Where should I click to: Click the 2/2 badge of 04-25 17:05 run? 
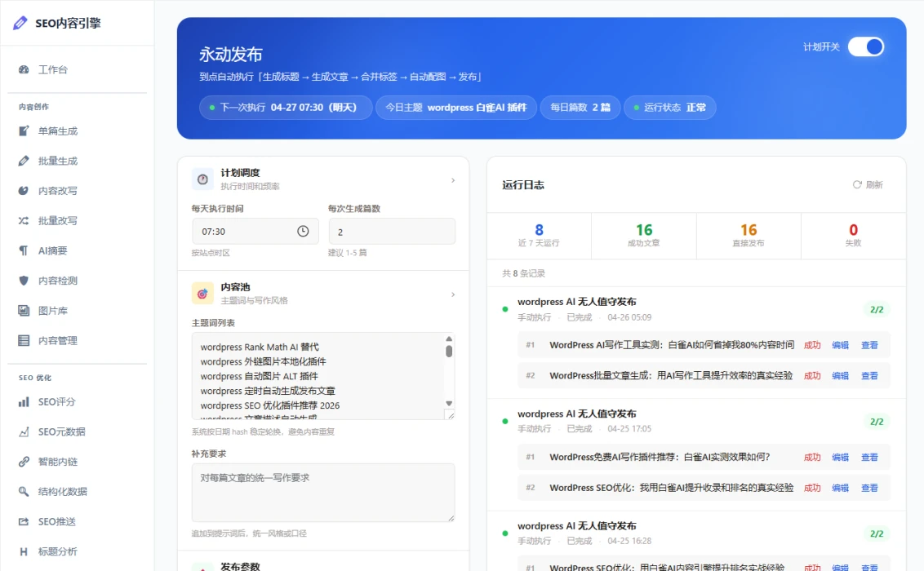tap(877, 422)
